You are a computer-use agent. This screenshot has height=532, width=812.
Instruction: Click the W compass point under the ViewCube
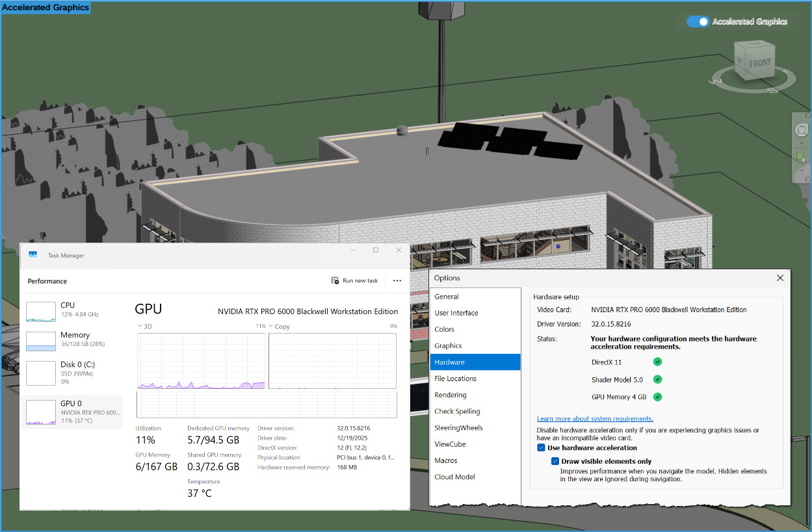point(715,82)
